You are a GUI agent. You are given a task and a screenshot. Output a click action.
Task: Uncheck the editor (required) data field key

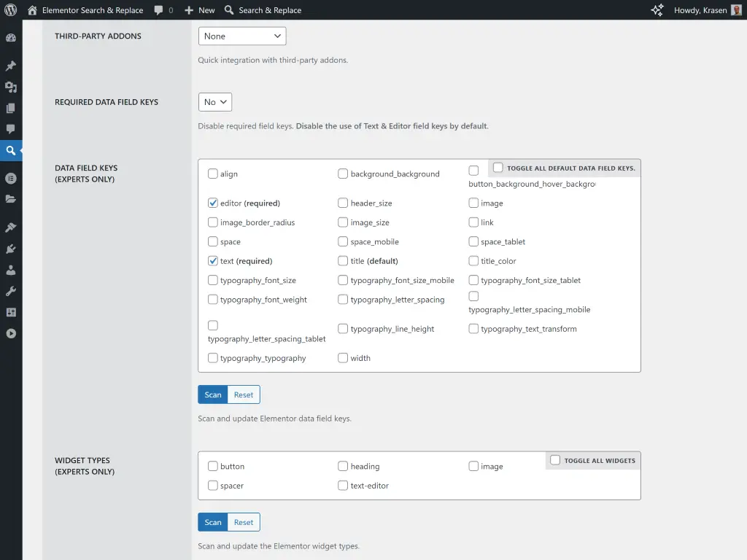(213, 203)
